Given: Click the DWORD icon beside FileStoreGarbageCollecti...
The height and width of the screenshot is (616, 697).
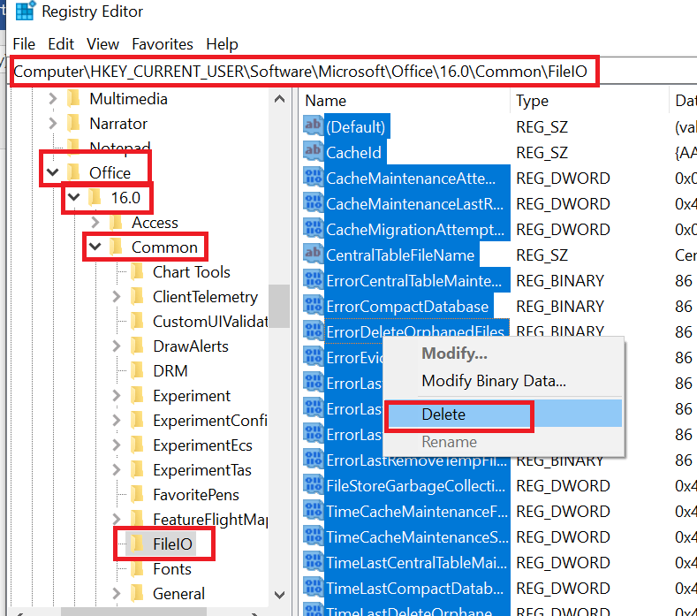Looking at the screenshot, I should (x=314, y=484).
